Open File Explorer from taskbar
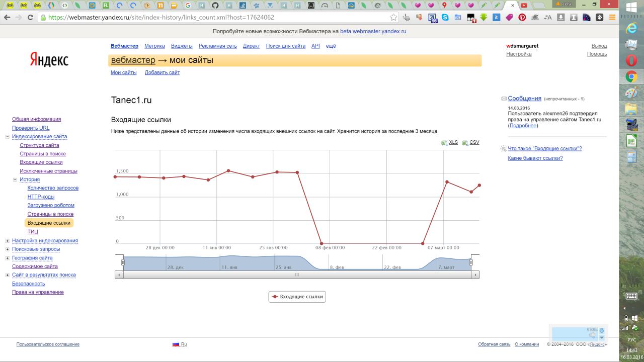Image resolution: width=644 pixels, height=362 pixels. (x=631, y=109)
